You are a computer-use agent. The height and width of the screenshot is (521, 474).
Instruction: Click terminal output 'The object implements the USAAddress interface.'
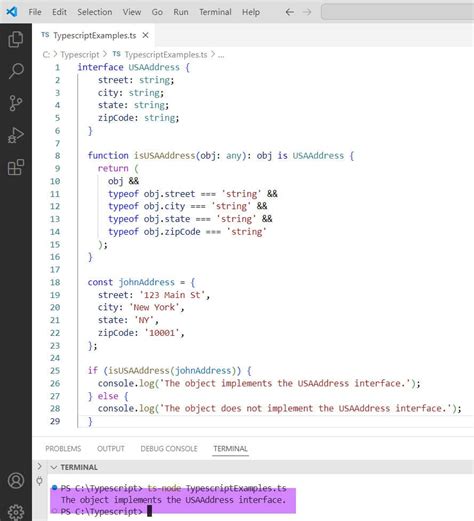pos(173,500)
